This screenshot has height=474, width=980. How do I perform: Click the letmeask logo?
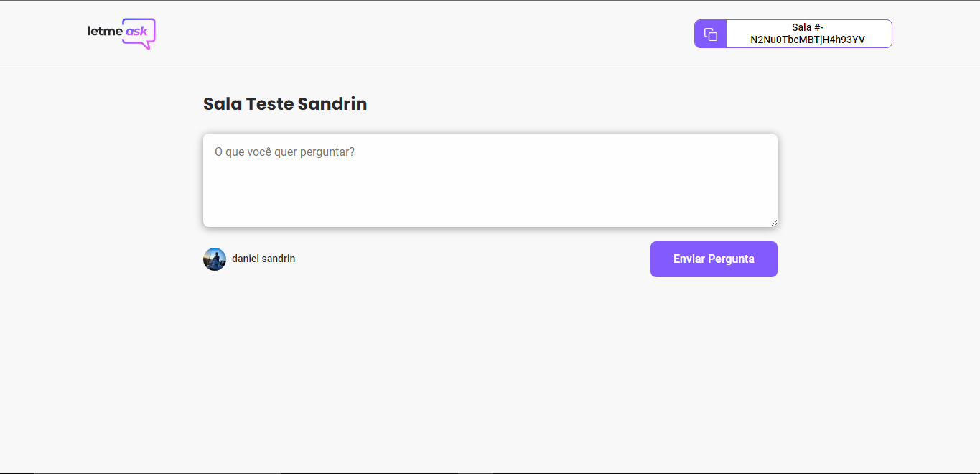coord(121,33)
